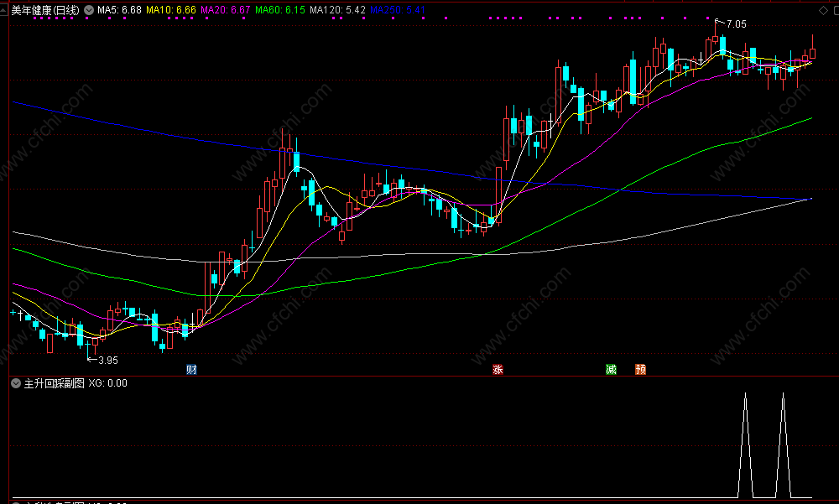This screenshot has width=839, height=504.
Task: Open the indicator dropdown beside 美年健康(日线)
Action: 89,10
